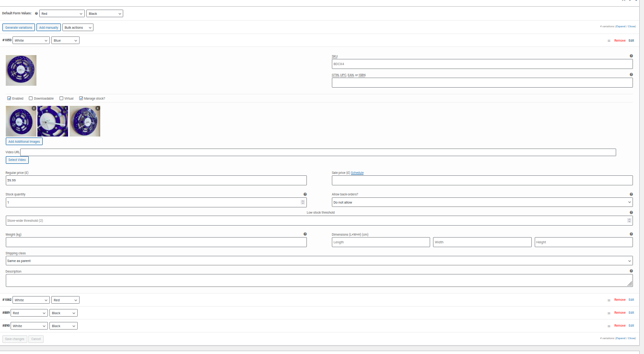Click into the Regular price field
Screen dimensions: 644x354
point(156,181)
